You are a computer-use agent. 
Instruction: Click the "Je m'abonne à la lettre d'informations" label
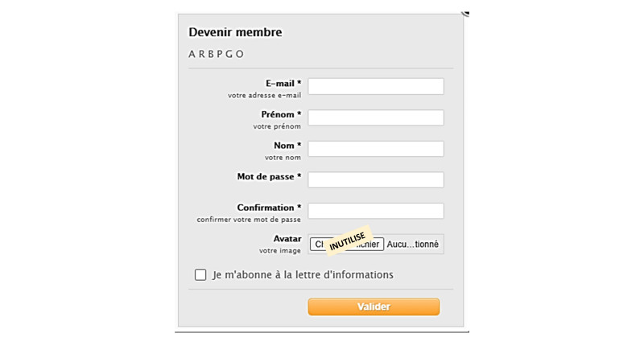pyautogui.click(x=303, y=275)
